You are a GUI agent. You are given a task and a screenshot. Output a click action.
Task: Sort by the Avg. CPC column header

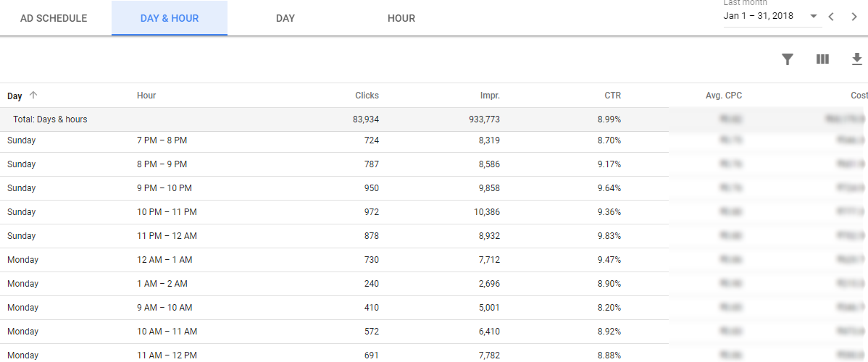point(724,95)
